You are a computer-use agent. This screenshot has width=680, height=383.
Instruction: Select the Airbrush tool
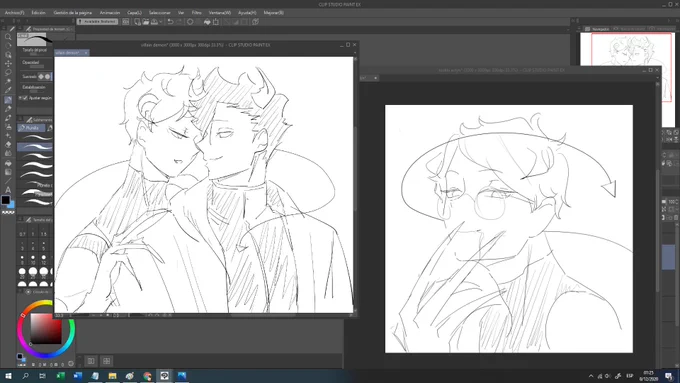point(8,127)
